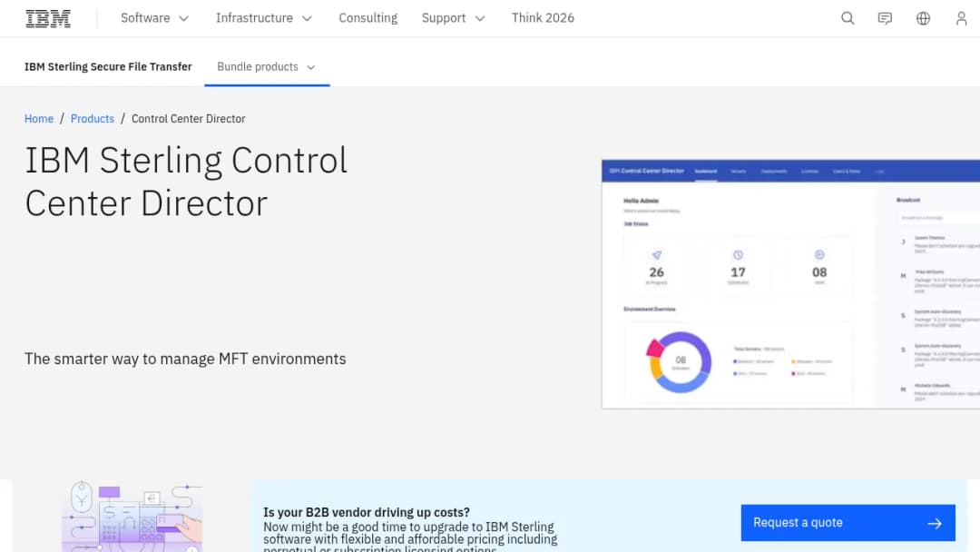Click the arrow icon in Request a quote
Viewport: 980px width, 552px height.
tap(935, 523)
